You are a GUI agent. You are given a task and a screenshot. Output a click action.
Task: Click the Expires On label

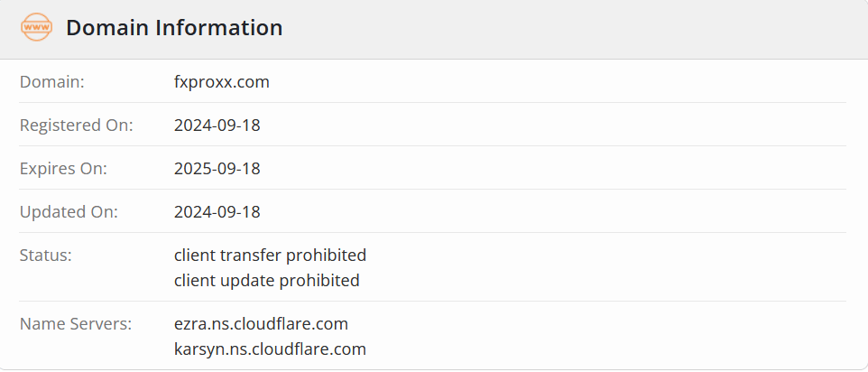point(63,168)
